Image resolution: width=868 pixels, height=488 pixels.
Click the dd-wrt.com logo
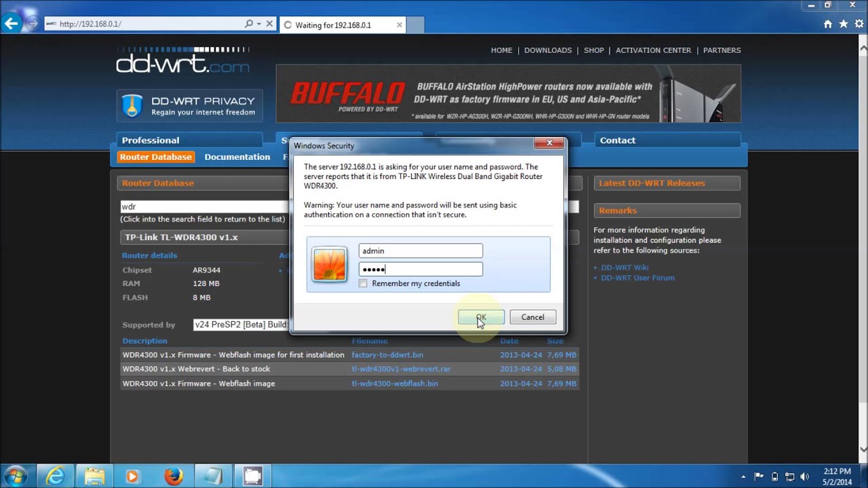(183, 60)
